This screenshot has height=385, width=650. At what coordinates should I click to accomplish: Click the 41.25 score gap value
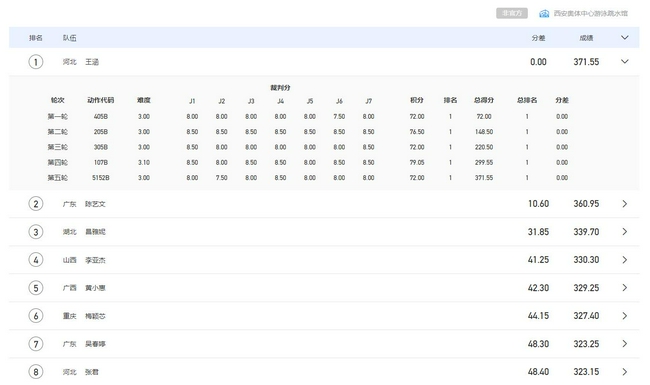(538, 260)
